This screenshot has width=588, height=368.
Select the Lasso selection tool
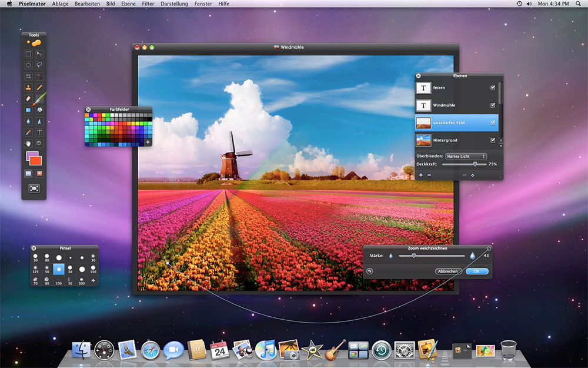pos(39,65)
